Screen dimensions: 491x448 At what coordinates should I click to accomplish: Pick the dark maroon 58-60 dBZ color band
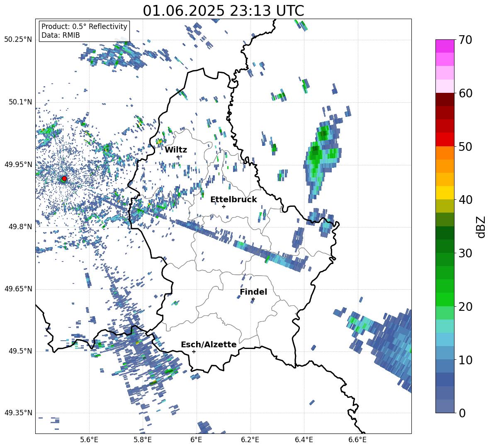pyautogui.click(x=445, y=99)
